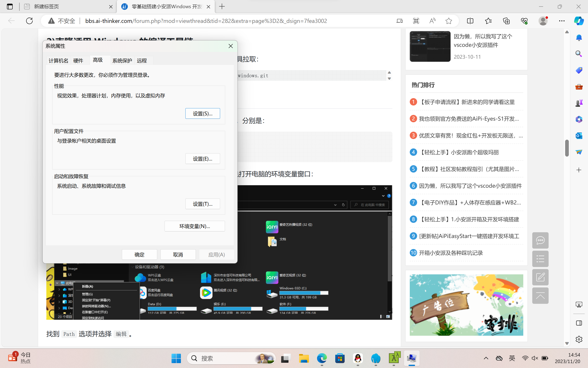Open user profiles 设置(E)... button
588x368 pixels.
203,159
